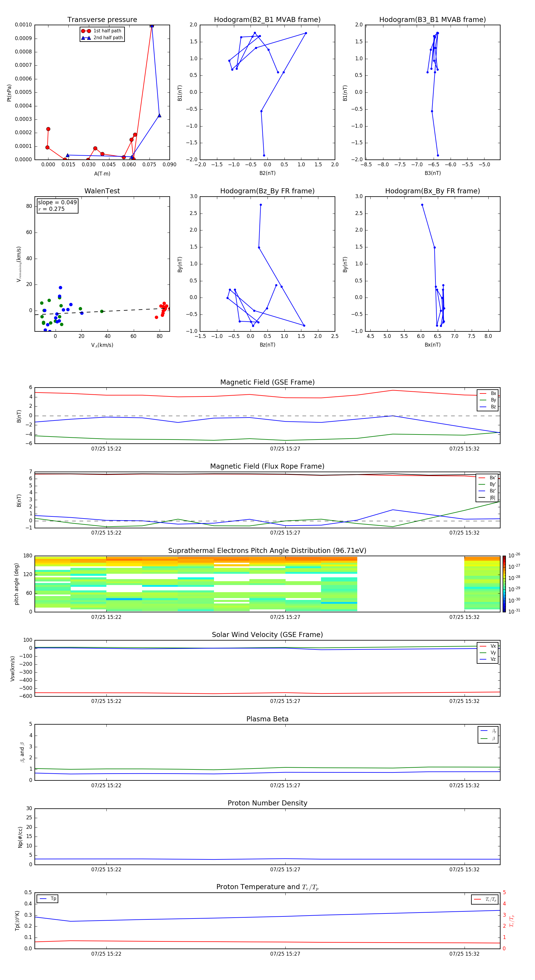Select the βp legend entry in Plasma Beta
The height and width of the screenshot is (980, 535).
(488, 731)
